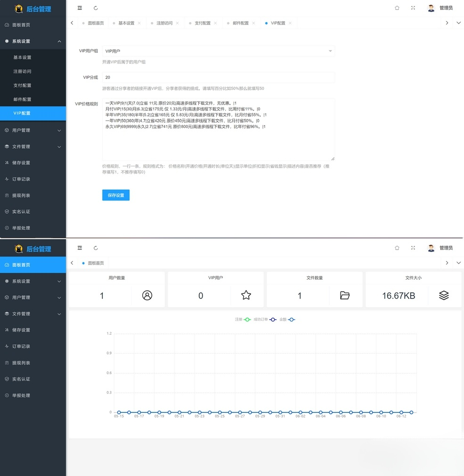This screenshot has width=464, height=476.
Task: Click the folder icon in 文件数量 card
Action: pyautogui.click(x=345, y=295)
